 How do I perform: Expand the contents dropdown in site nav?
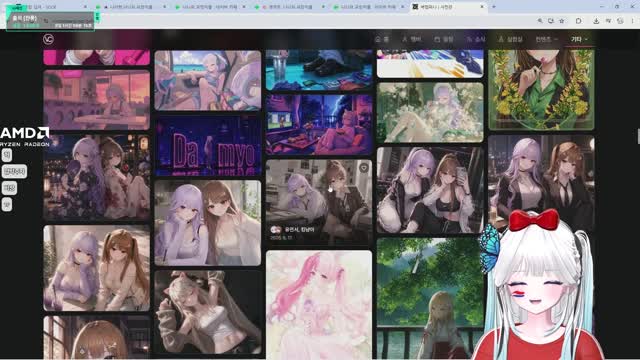click(x=546, y=39)
